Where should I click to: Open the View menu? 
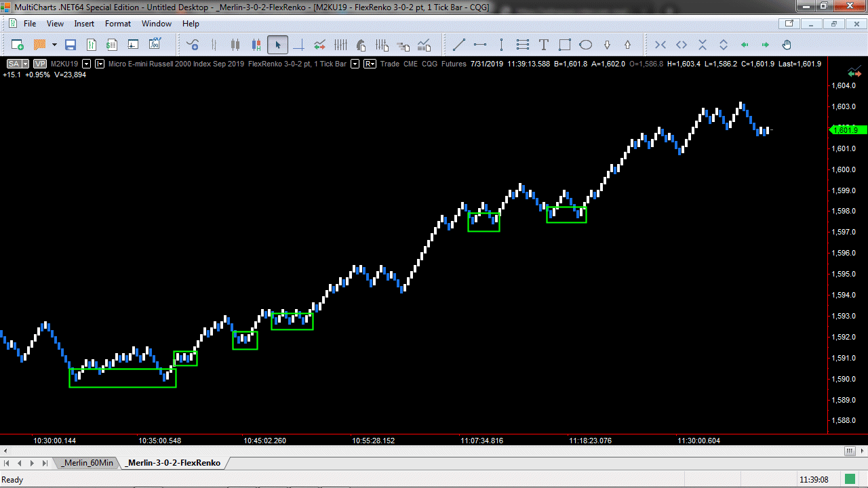click(55, 23)
